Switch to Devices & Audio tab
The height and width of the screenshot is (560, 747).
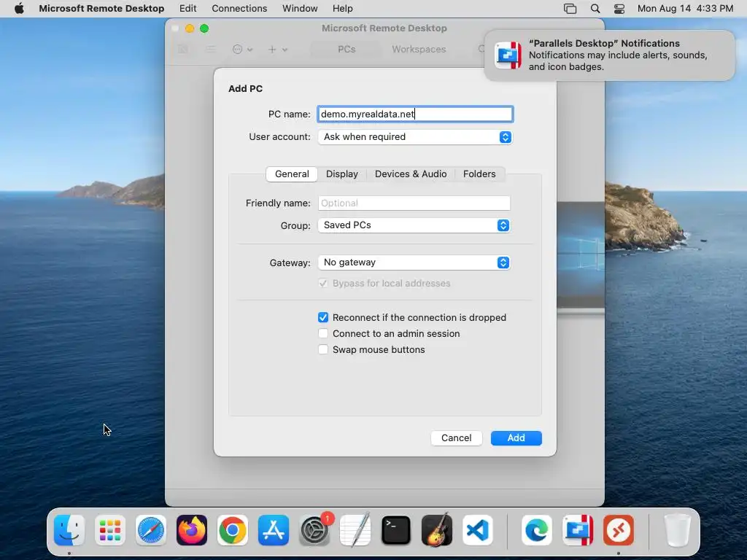click(411, 174)
